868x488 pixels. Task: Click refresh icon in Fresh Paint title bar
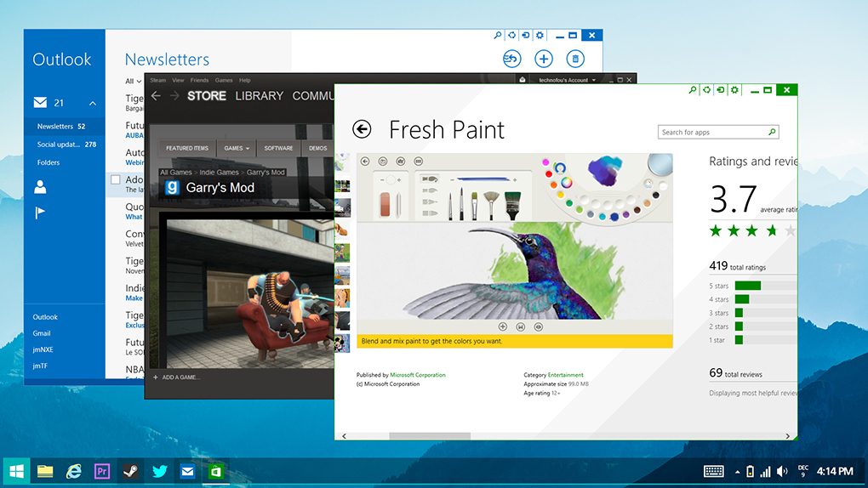pyautogui.click(x=706, y=89)
